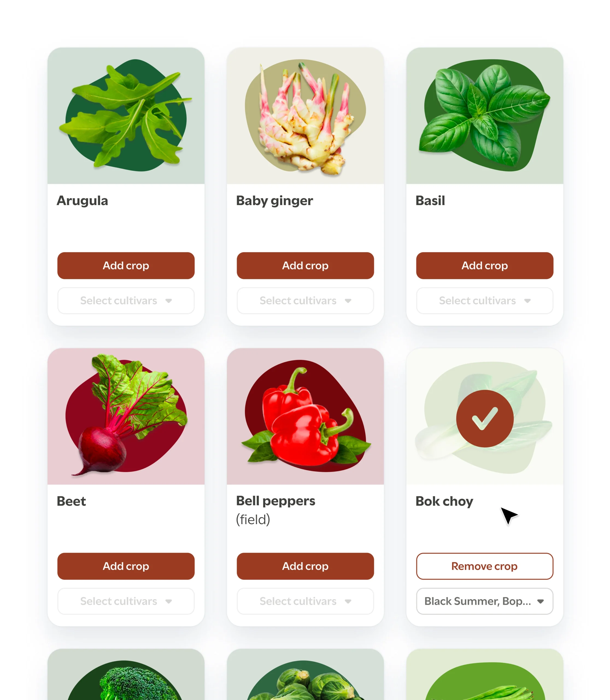Click the broccoli crop image

coord(126,675)
